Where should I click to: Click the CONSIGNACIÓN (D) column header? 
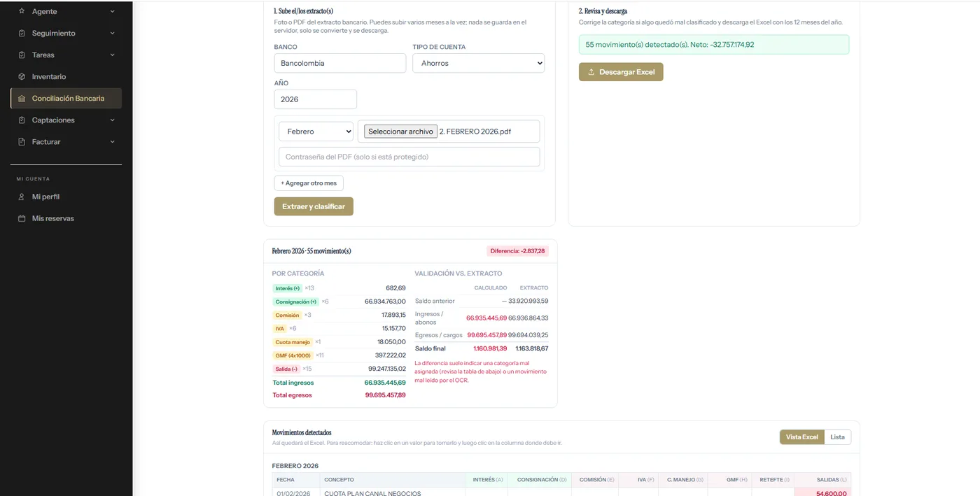(540, 480)
